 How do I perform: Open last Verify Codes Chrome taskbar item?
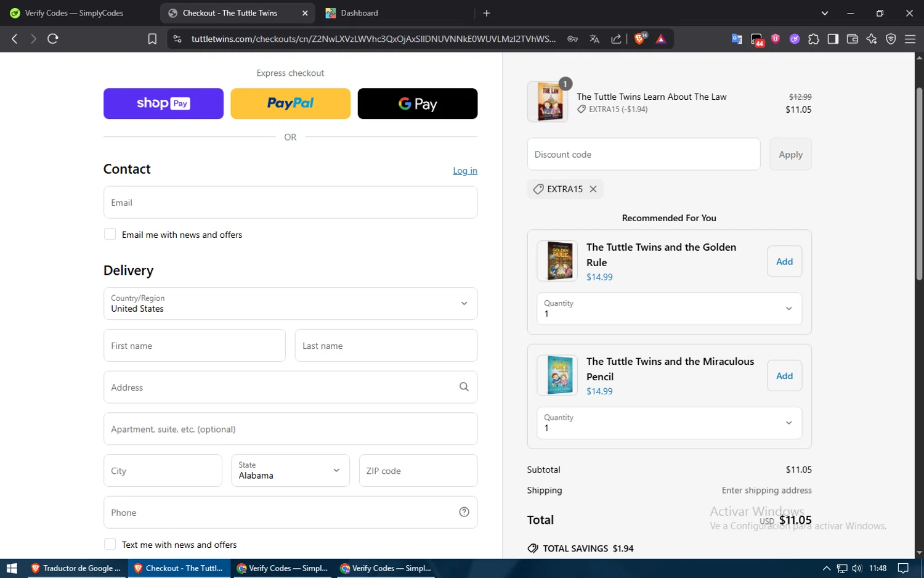point(386,568)
